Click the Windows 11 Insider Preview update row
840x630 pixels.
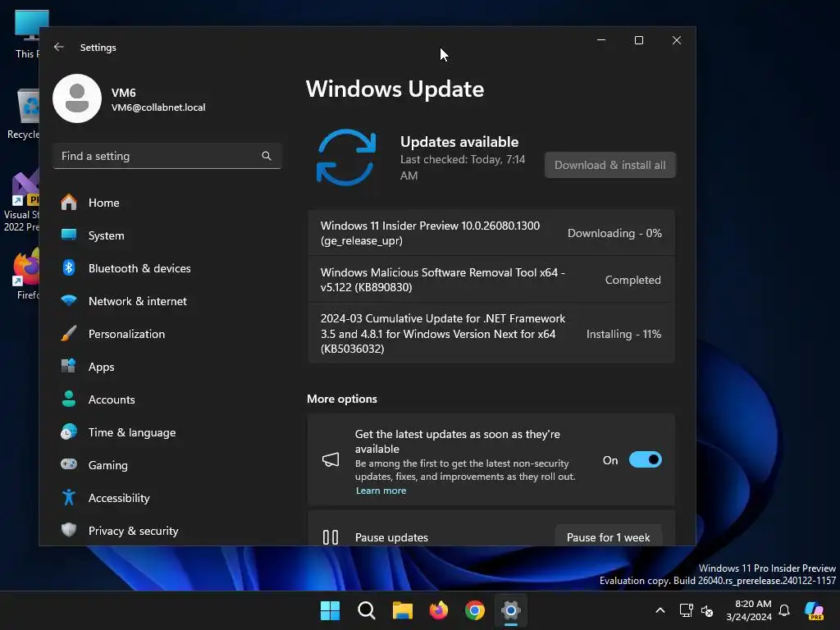click(x=491, y=233)
